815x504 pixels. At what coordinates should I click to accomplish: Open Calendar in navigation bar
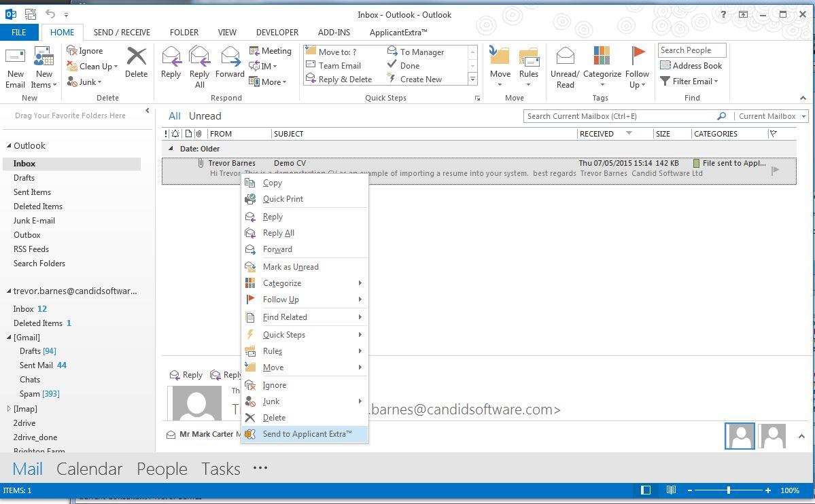point(90,469)
